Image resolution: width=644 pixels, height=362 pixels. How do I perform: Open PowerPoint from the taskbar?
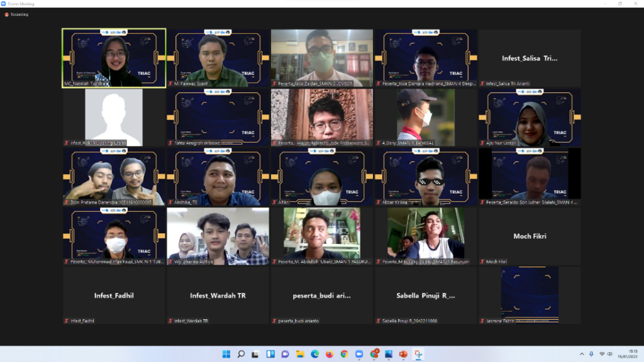[x=403, y=354]
